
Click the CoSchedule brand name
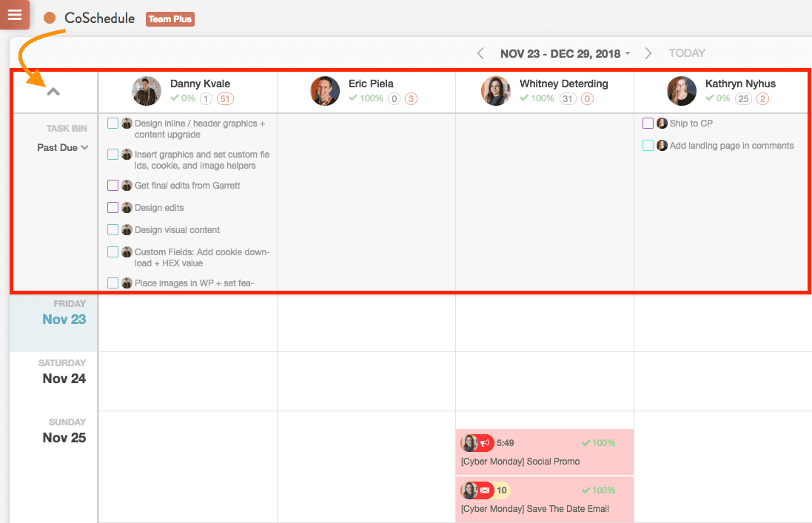pos(99,18)
